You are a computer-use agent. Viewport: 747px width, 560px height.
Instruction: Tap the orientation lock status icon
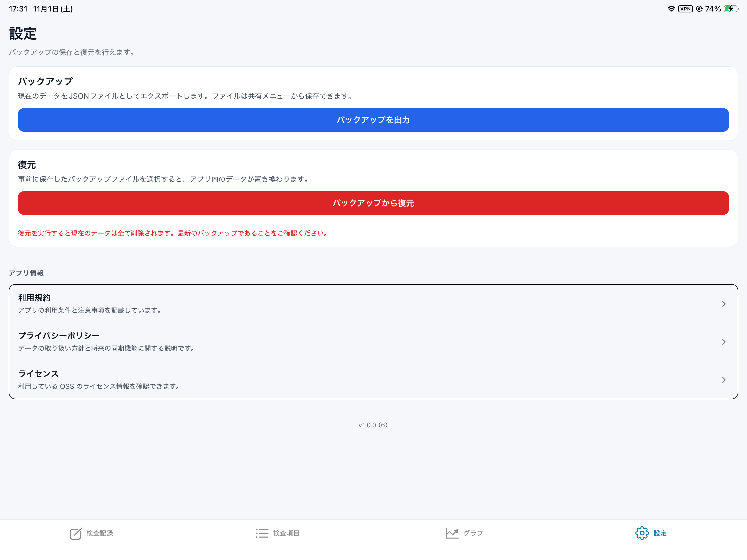pyautogui.click(x=699, y=9)
